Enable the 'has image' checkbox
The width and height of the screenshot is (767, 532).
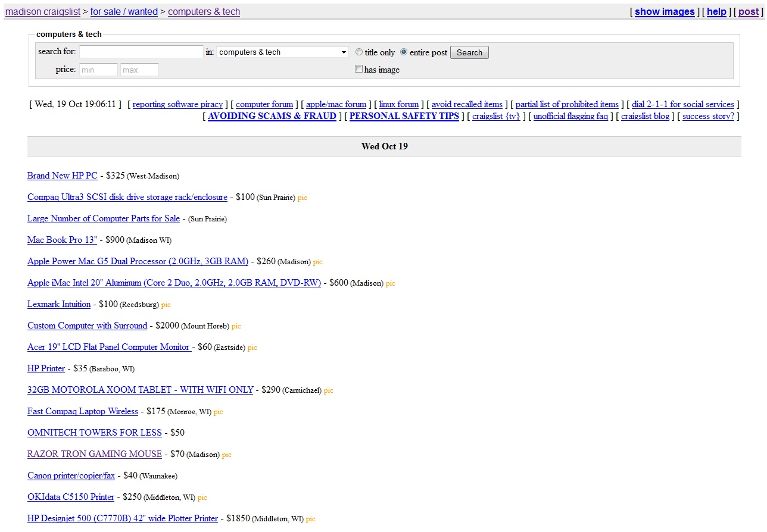[358, 69]
